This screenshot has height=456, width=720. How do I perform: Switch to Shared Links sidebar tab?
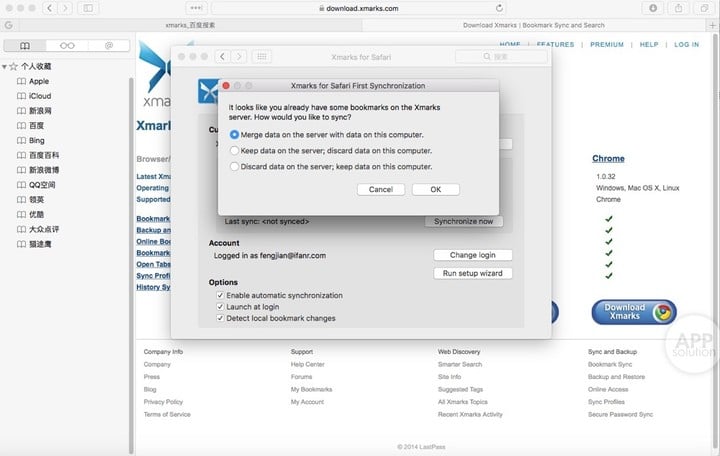coord(109,45)
